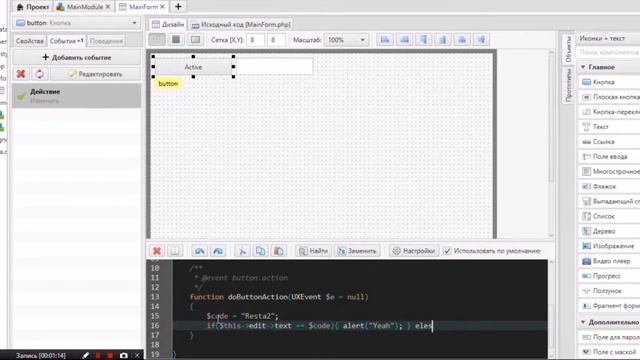Image resolution: width=640 pixels, height=360 pixels.
Task: Click the third grid toolbar icon (plain rectangle)
Action: click(196, 40)
